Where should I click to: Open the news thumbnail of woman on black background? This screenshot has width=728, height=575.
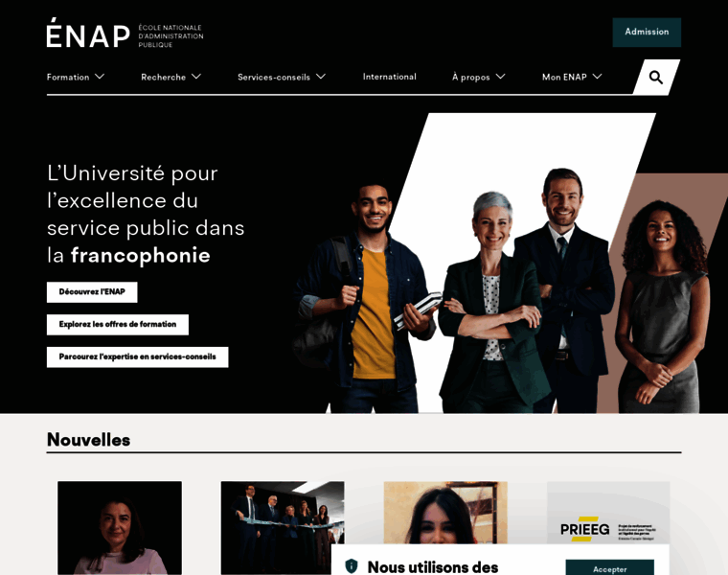tap(120, 528)
